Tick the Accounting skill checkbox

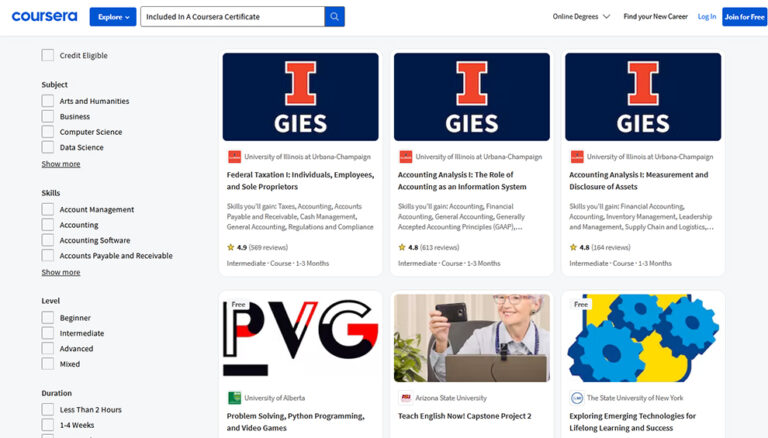coord(48,224)
